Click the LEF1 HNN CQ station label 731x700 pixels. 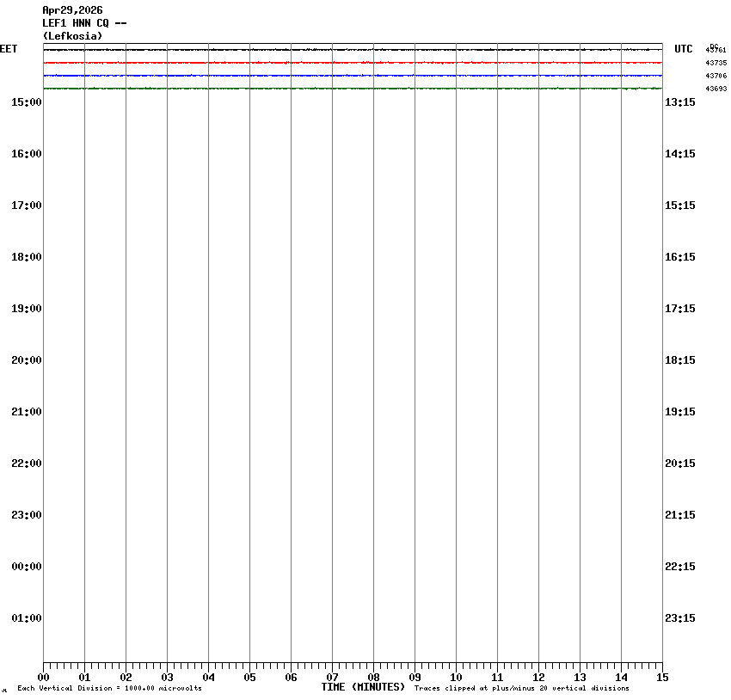pos(84,23)
